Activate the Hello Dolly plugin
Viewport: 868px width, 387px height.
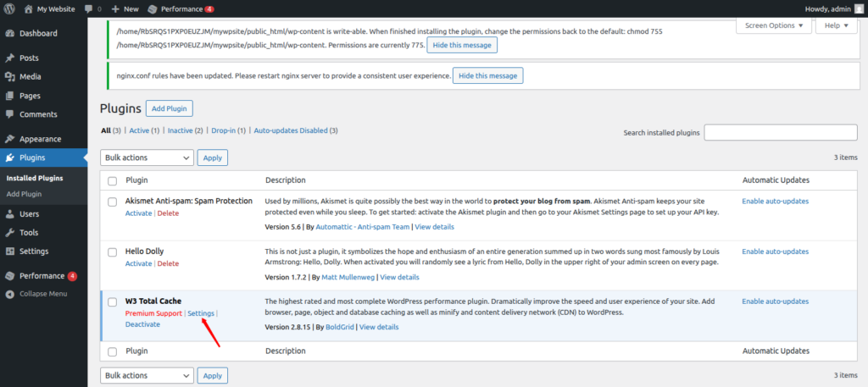coord(138,263)
